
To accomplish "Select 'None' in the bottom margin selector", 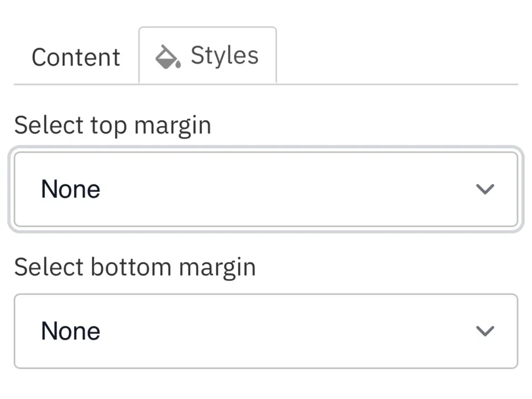I will [70, 331].
